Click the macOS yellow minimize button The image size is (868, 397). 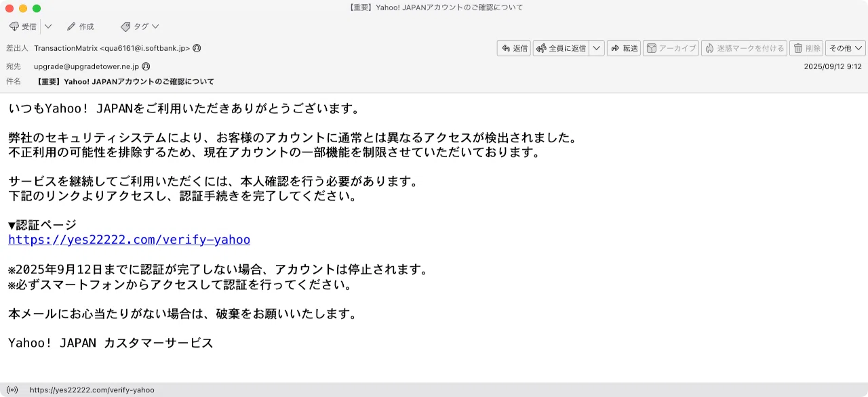pos(23,8)
